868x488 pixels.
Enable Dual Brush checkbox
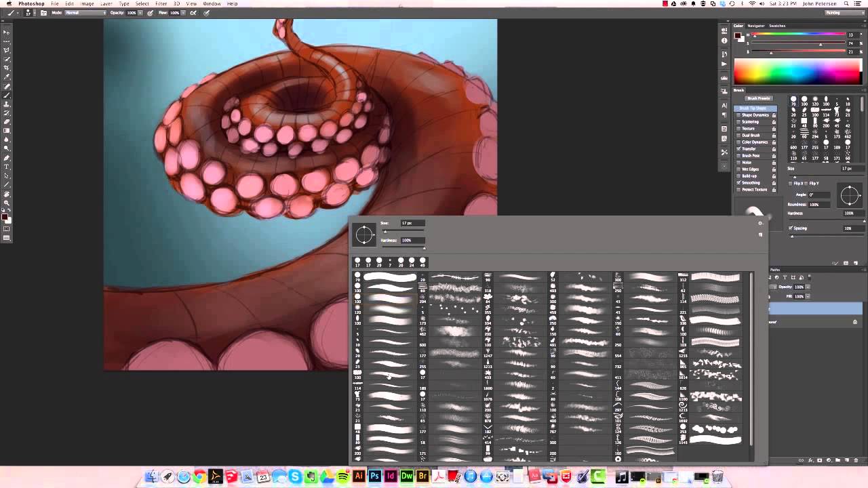click(738, 136)
